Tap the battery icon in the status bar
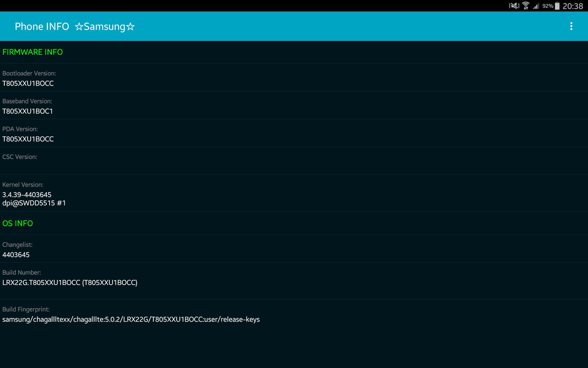588x368 pixels. point(557,6)
